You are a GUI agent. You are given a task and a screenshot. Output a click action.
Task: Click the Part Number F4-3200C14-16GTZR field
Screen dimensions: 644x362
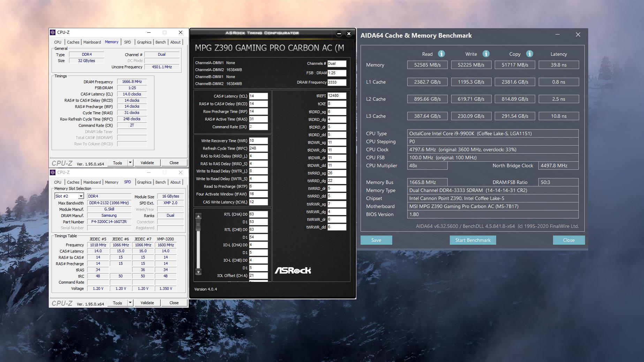click(109, 222)
